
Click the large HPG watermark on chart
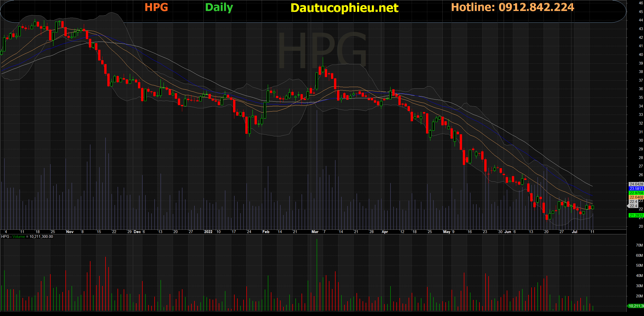tap(322, 50)
